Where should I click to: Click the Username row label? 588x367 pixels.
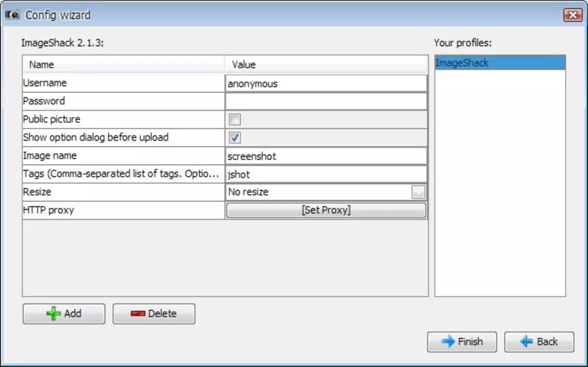click(x=45, y=83)
